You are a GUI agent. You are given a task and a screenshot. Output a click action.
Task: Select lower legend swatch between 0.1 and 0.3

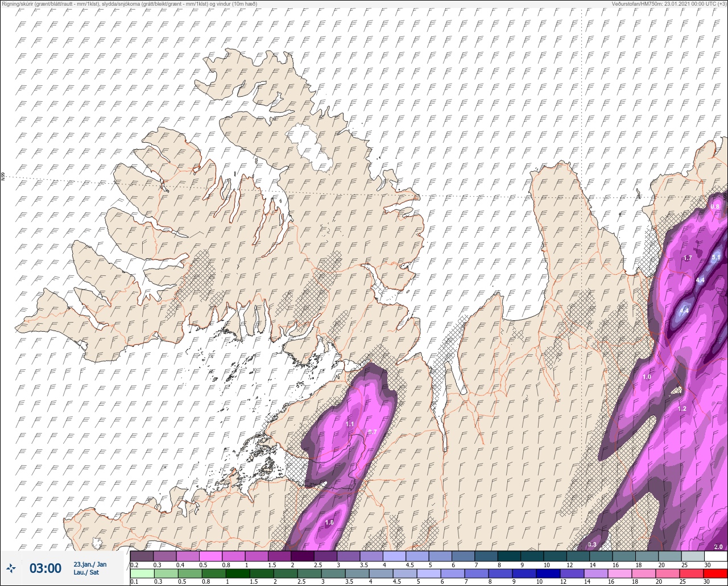coord(142,573)
